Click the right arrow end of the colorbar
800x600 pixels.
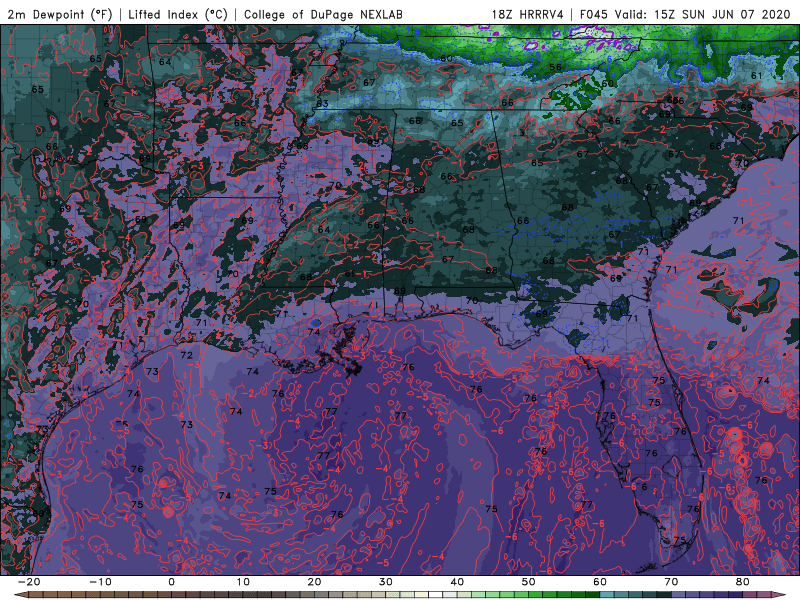pyautogui.click(x=781, y=595)
